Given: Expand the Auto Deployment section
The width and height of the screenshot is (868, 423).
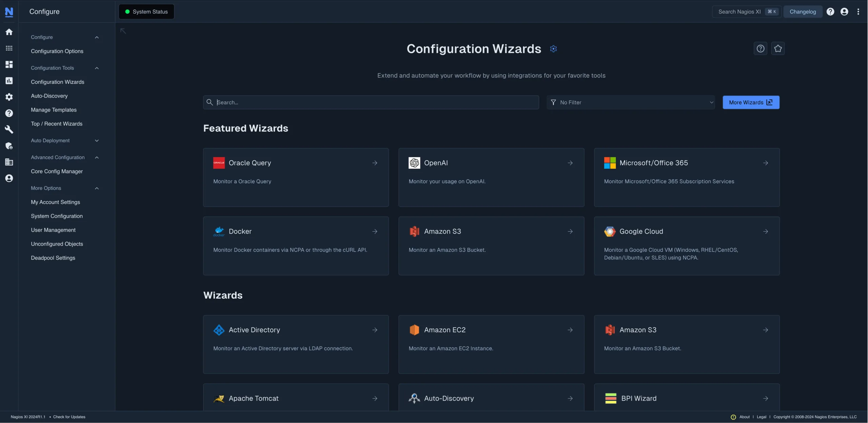Looking at the screenshot, I should click(97, 141).
